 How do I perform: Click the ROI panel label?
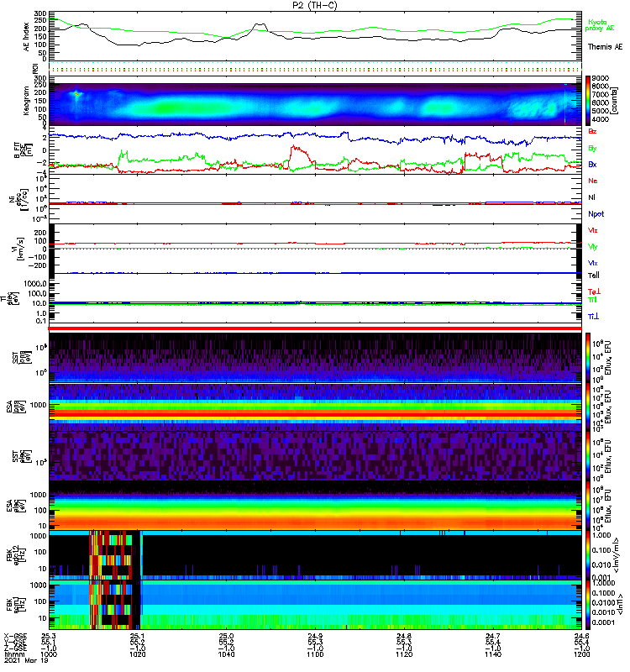[x=35, y=69]
